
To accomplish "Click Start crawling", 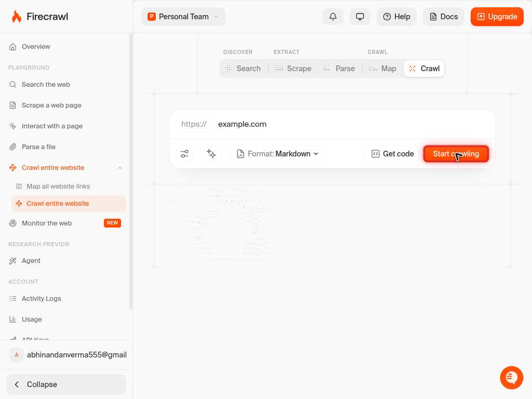I will [x=456, y=154].
